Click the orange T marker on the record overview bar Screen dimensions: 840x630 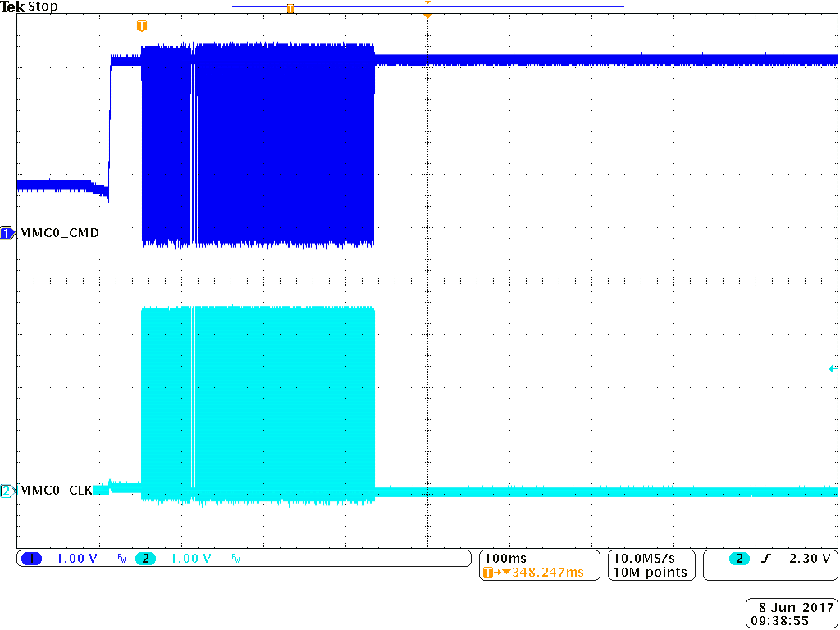click(290, 8)
